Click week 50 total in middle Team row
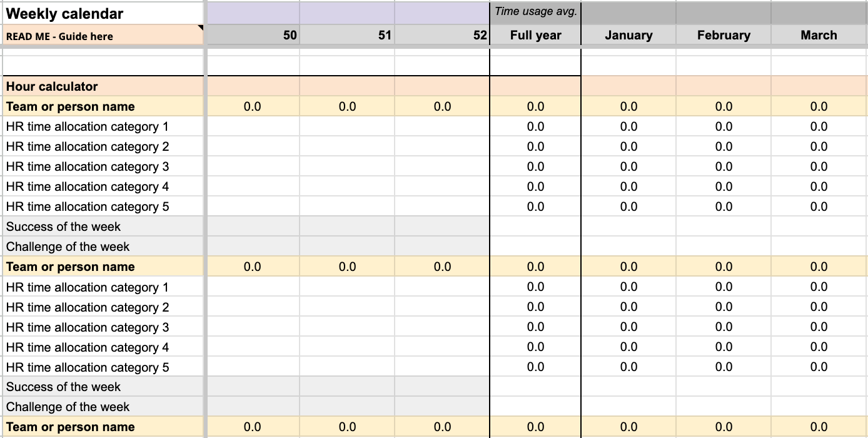 [x=253, y=267]
